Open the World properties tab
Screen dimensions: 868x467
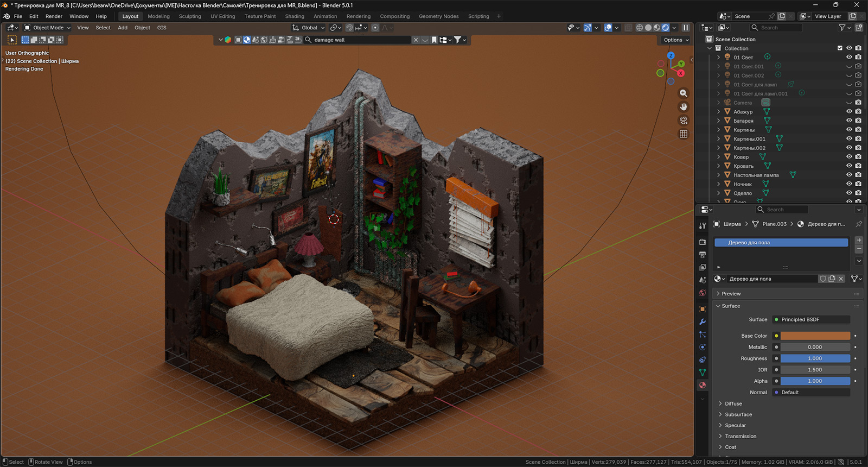pos(703,293)
